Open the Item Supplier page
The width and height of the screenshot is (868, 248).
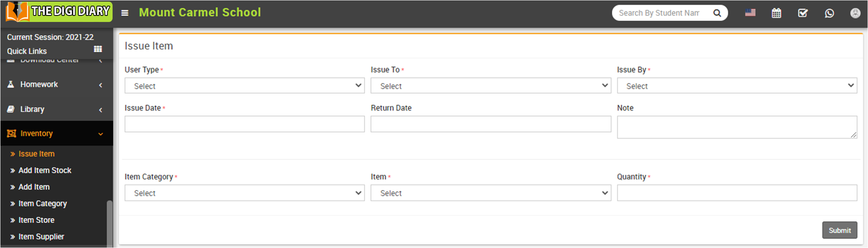coord(41,237)
